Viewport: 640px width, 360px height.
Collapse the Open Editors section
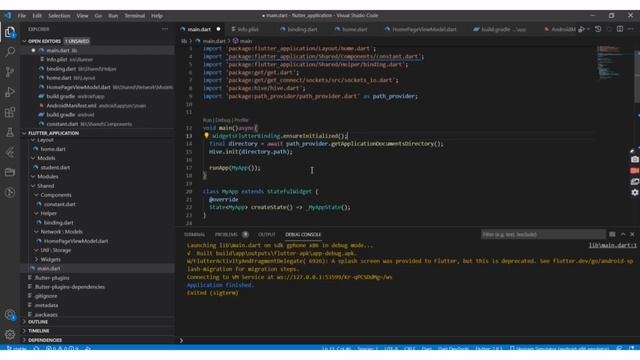[x=24, y=41]
